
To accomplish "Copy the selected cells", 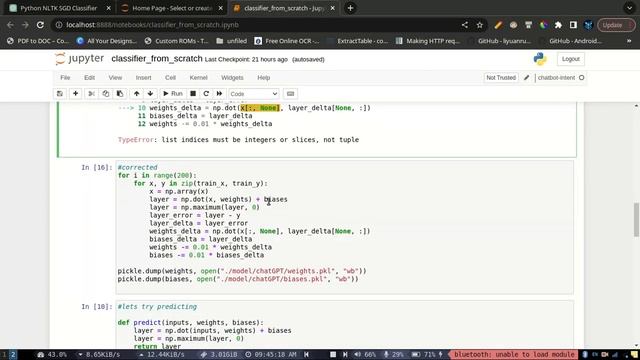I will tap(105, 93).
